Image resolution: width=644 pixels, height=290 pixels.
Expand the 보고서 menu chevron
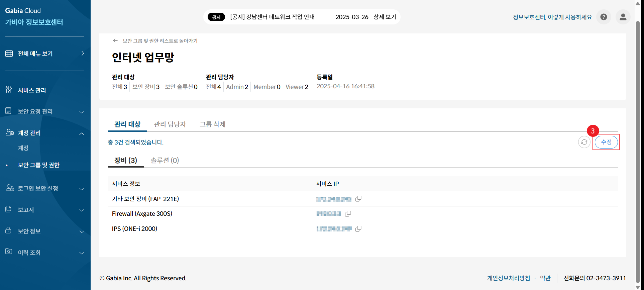point(82,210)
